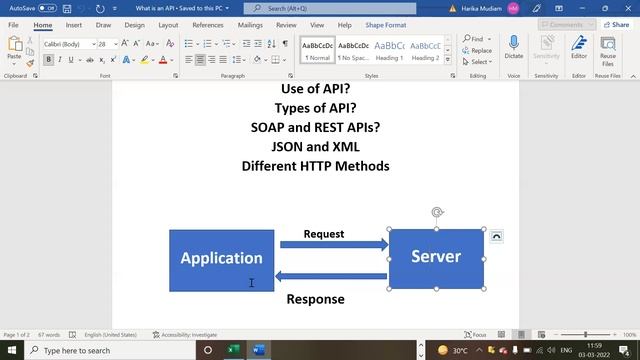
Task: Click the Bullets list icon
Action: point(189,44)
